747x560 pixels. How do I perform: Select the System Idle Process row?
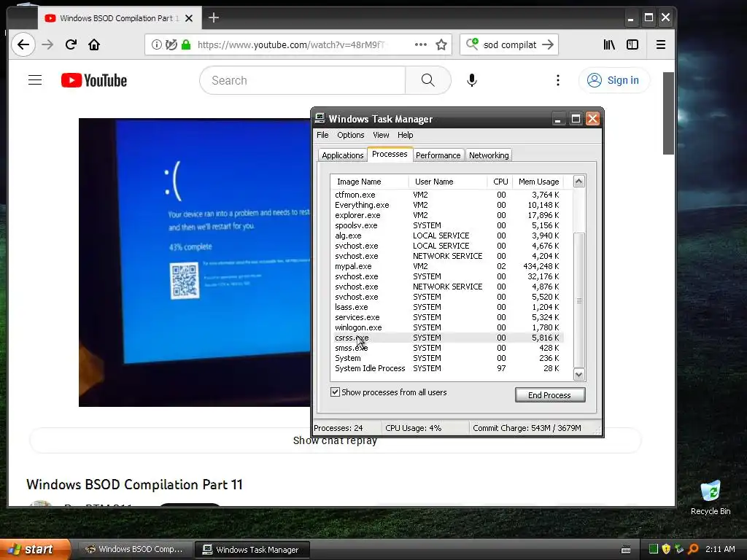447,368
